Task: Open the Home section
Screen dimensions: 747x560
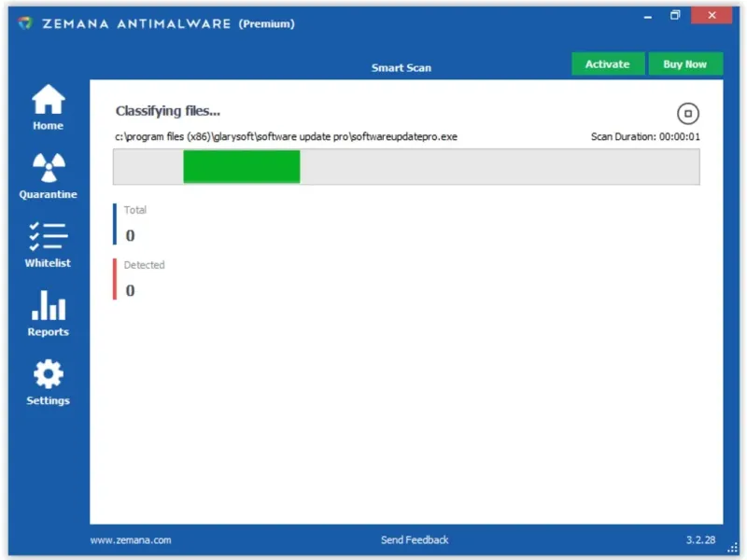Action: [49, 107]
